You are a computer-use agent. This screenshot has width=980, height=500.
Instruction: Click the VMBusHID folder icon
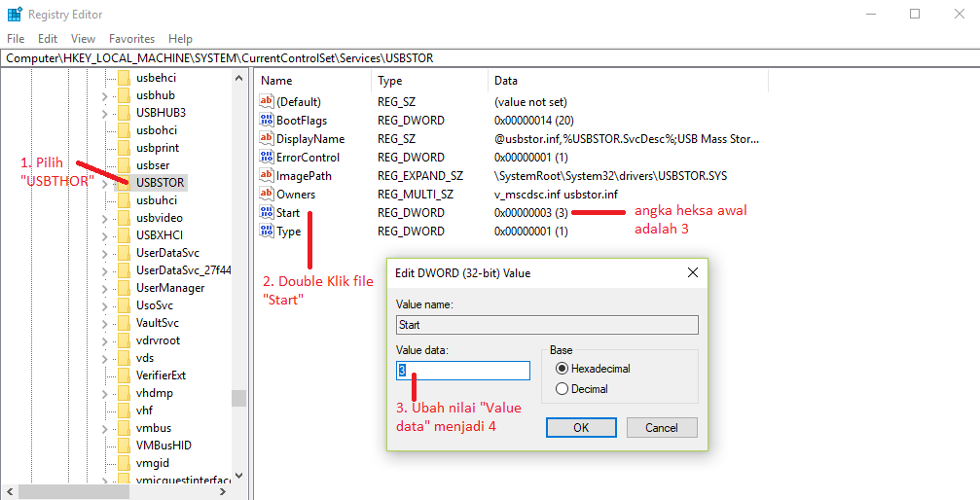pos(124,445)
